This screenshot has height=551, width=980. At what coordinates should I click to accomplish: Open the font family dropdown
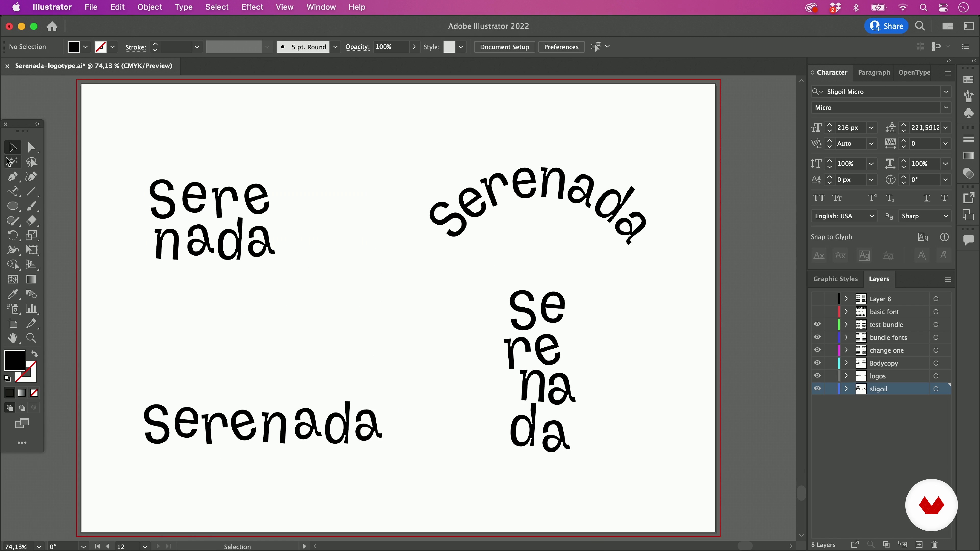coord(946,92)
